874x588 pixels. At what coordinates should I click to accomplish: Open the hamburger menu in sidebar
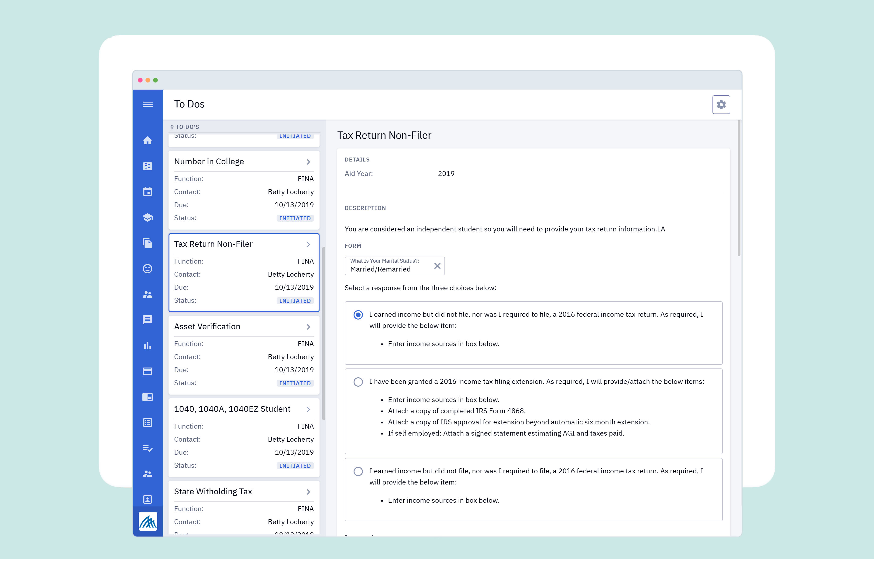148,104
